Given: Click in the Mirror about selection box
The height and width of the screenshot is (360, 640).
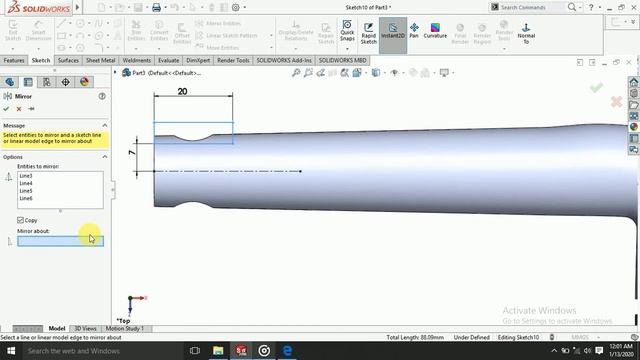Looking at the screenshot, I should (60, 241).
